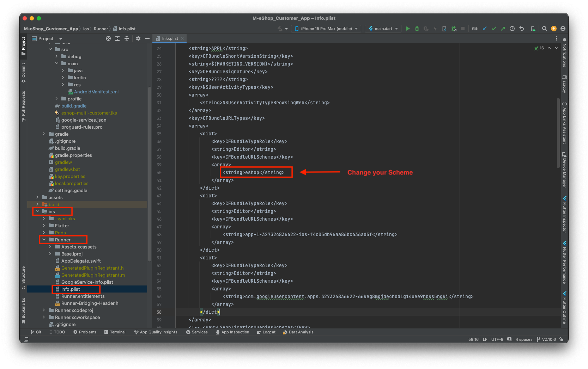This screenshot has width=588, height=369.
Task: Collapse the Runner folder
Action: (44, 240)
